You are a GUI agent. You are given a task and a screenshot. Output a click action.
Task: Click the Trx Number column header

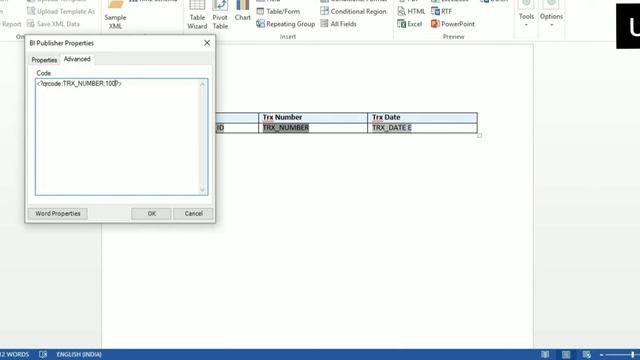[x=282, y=117]
